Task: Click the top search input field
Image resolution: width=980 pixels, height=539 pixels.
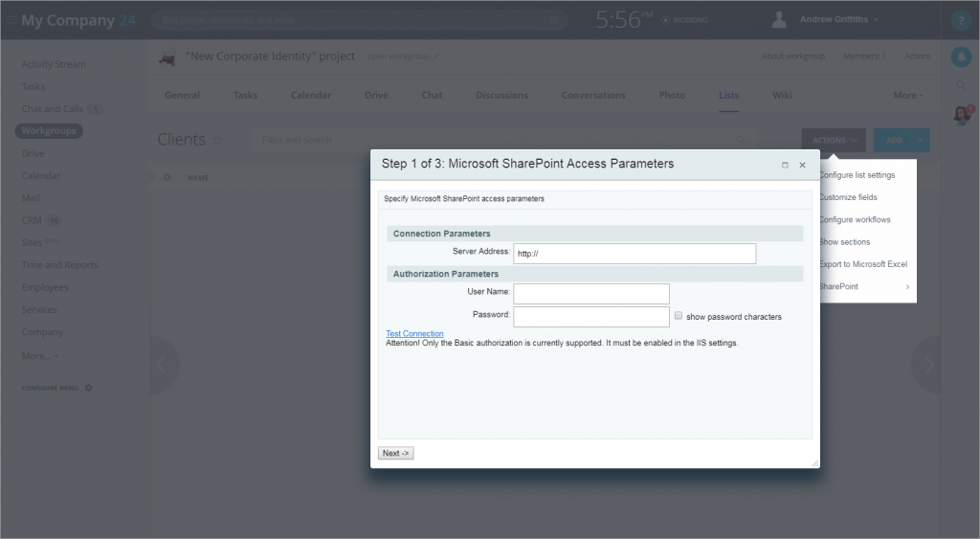Action: [x=360, y=20]
